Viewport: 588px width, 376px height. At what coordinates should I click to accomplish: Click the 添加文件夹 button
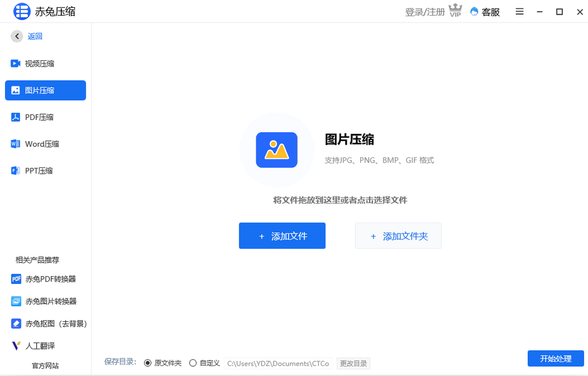pos(398,236)
